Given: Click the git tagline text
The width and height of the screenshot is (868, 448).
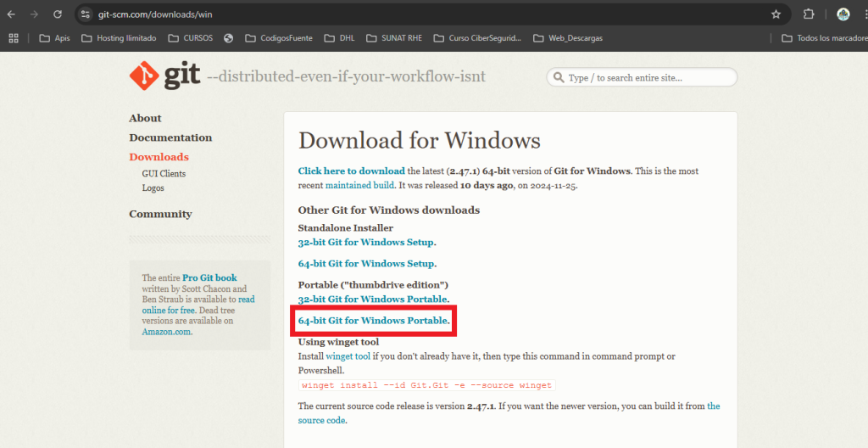Looking at the screenshot, I should pos(346,76).
